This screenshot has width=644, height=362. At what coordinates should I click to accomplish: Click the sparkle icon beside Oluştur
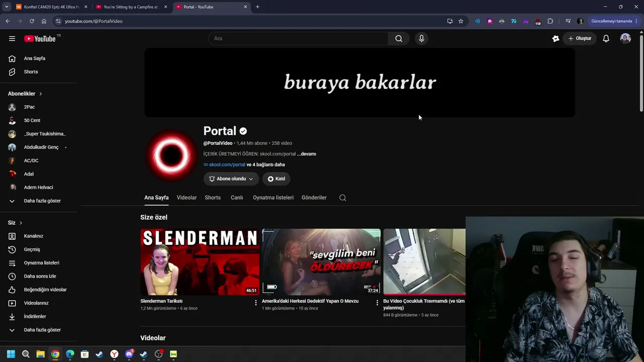pos(555,39)
